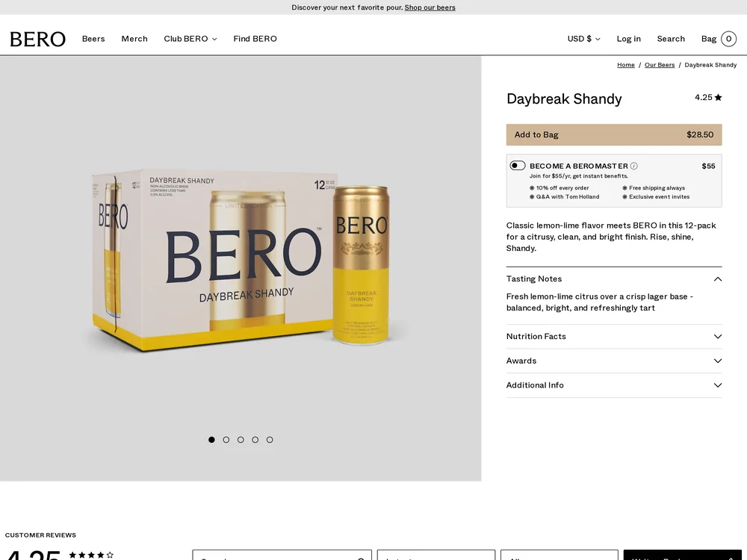
Task: Select the second product image dot
Action: click(226, 440)
